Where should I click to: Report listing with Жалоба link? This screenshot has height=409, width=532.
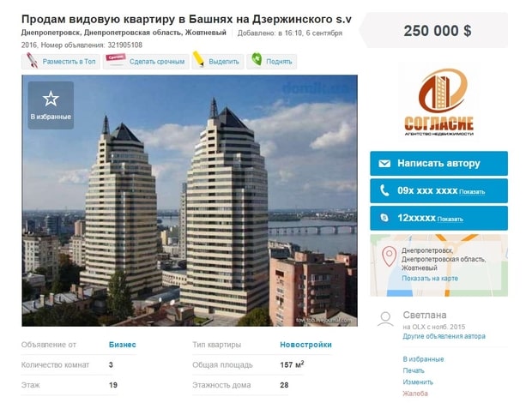coord(415,394)
